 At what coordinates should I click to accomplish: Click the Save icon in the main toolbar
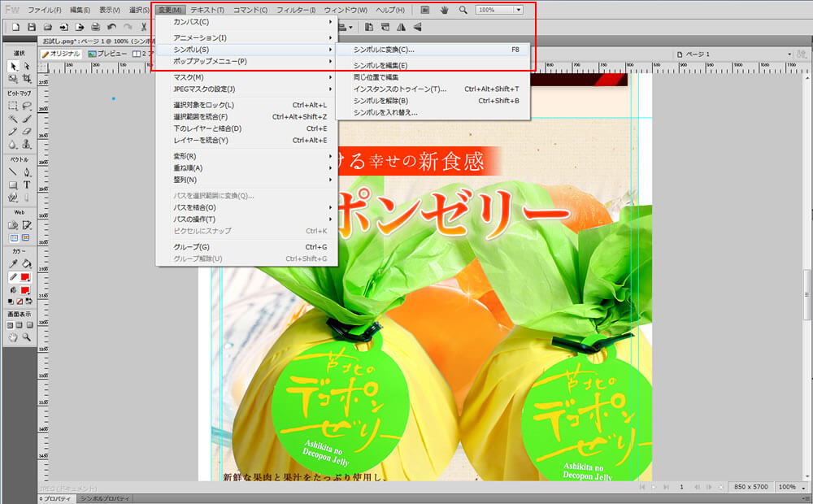[31, 27]
